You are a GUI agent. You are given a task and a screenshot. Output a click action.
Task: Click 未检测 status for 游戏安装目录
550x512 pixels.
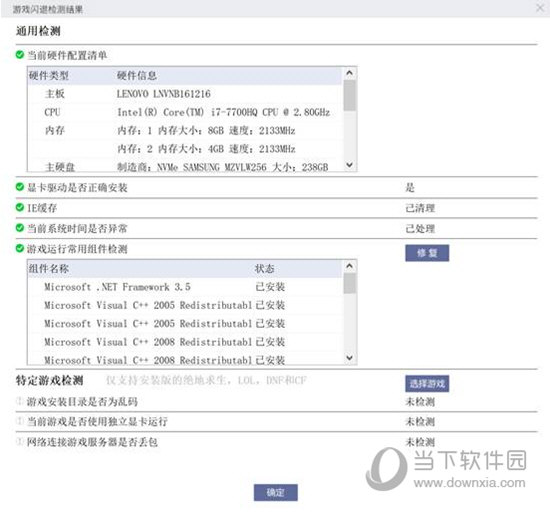click(x=420, y=402)
